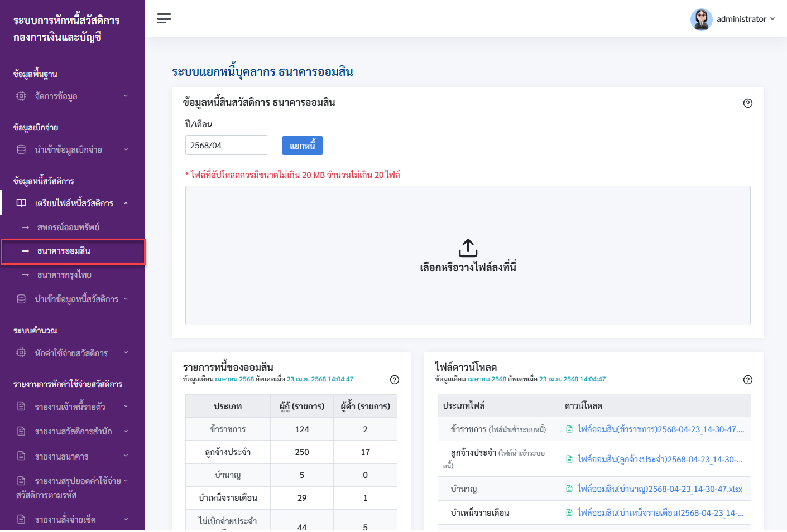Select the สหกรณ์ออมทรัพย์ submenu item

click(68, 228)
